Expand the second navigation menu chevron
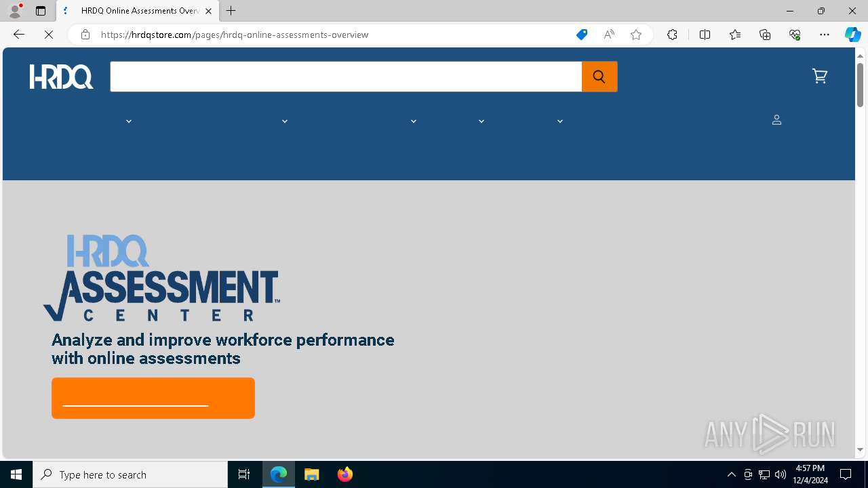The height and width of the screenshot is (488, 868). [x=285, y=121]
